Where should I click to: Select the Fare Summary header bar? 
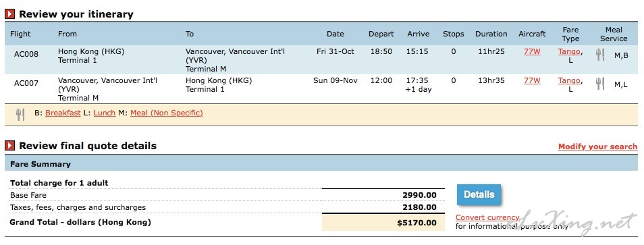coord(321,164)
